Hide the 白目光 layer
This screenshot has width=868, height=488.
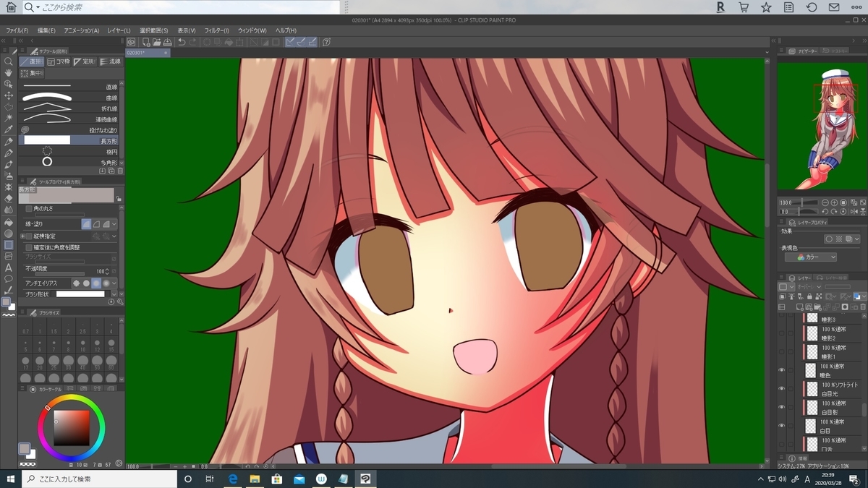[x=781, y=389]
